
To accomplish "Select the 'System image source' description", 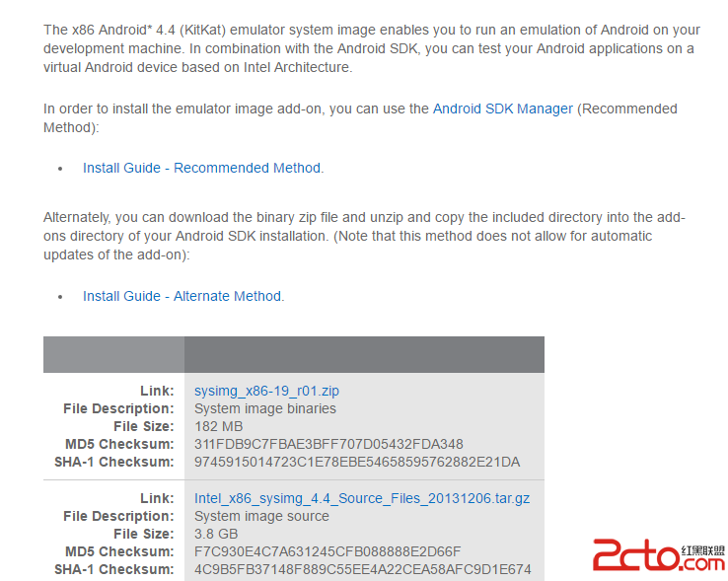I will (261, 516).
